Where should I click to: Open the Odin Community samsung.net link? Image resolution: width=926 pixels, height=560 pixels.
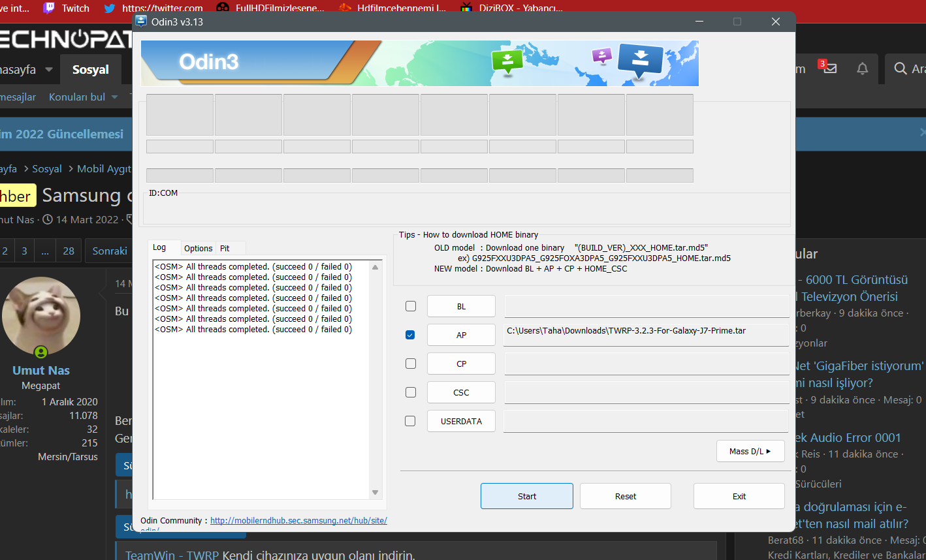(x=298, y=520)
